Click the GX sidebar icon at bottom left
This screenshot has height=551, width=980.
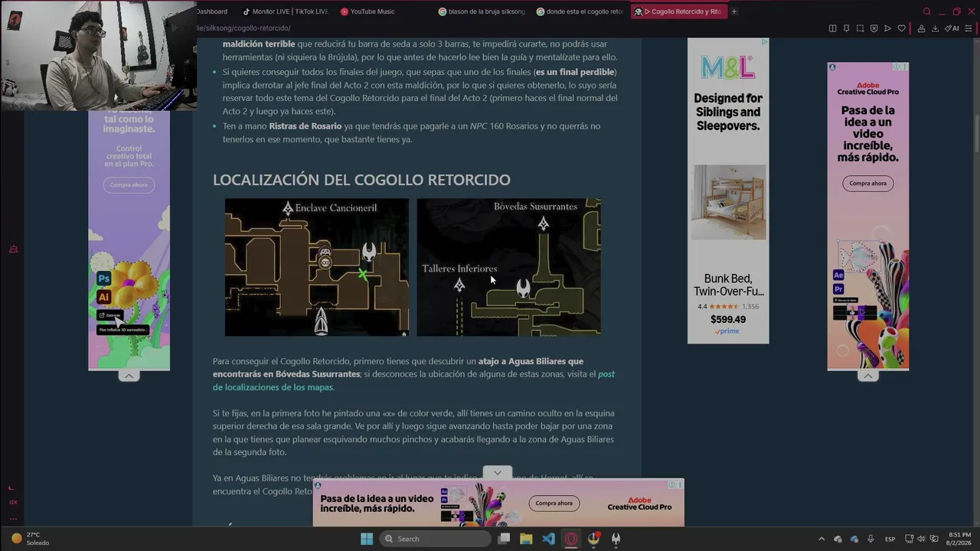pos(13,502)
